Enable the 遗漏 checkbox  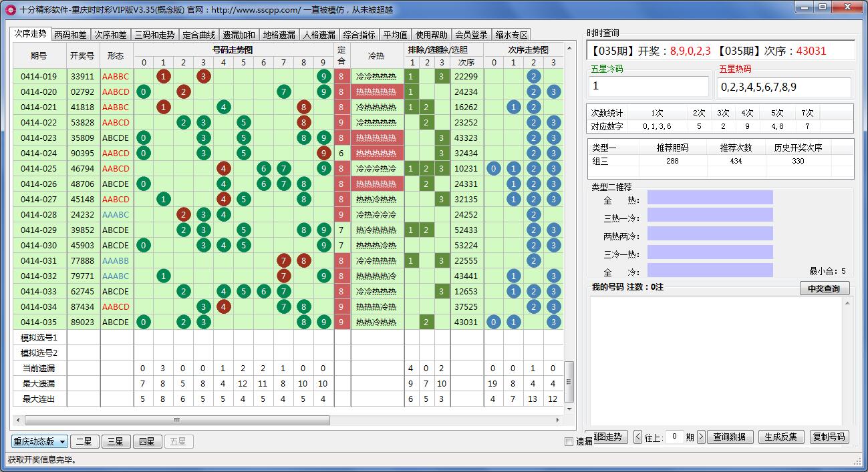(x=569, y=441)
